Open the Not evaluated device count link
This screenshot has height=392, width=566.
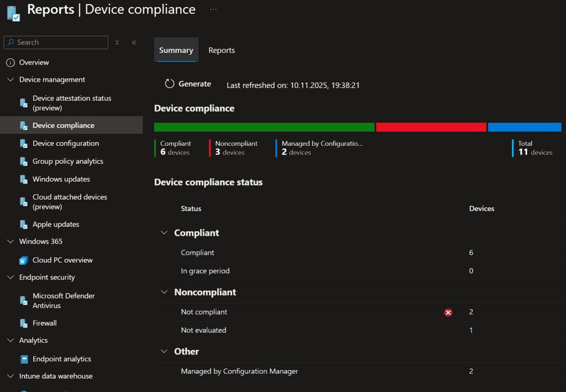click(471, 331)
